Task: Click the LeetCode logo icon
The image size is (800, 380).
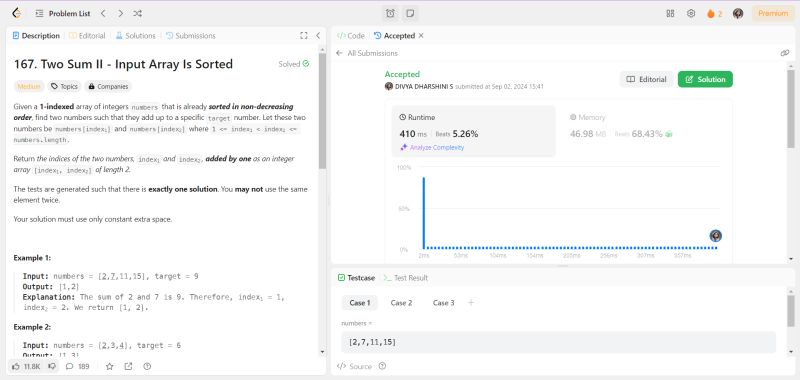Action: coord(16,13)
